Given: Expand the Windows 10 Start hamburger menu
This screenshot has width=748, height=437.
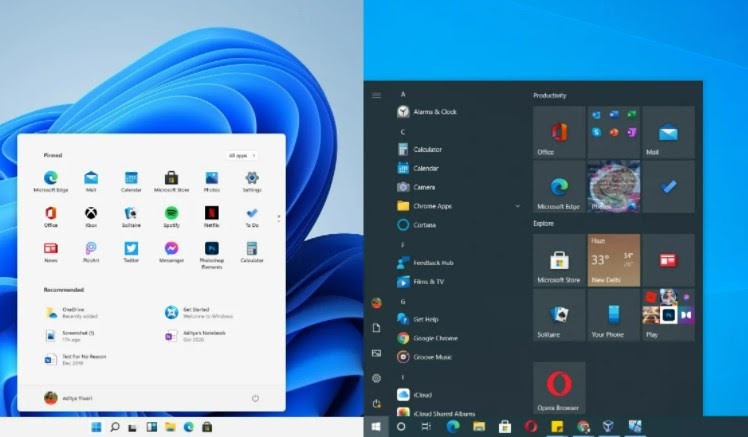Looking at the screenshot, I should click(x=376, y=95).
